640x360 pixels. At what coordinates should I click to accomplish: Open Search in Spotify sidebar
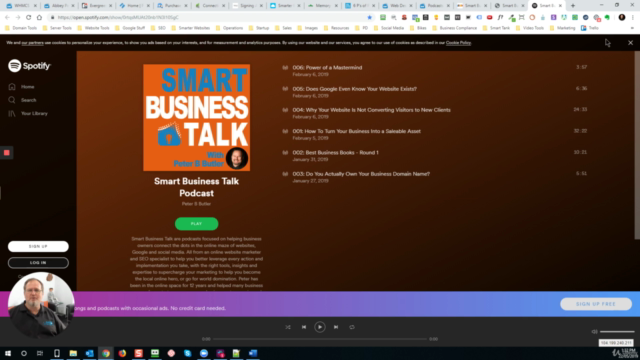[x=22, y=100]
